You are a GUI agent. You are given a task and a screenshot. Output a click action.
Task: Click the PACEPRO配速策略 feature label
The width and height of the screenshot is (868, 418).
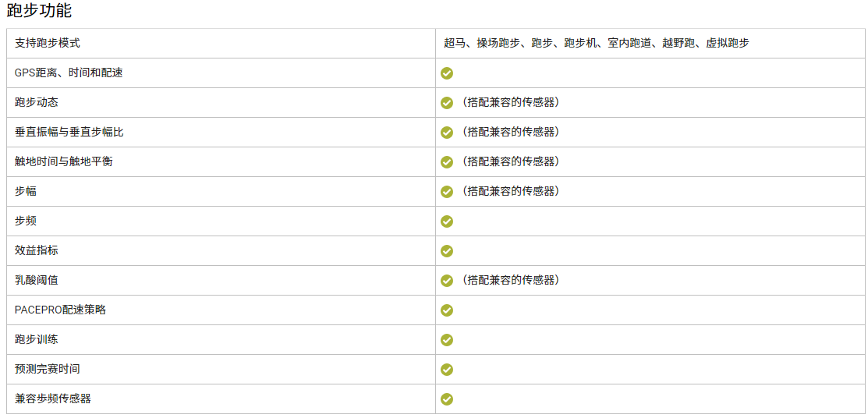click(60, 310)
